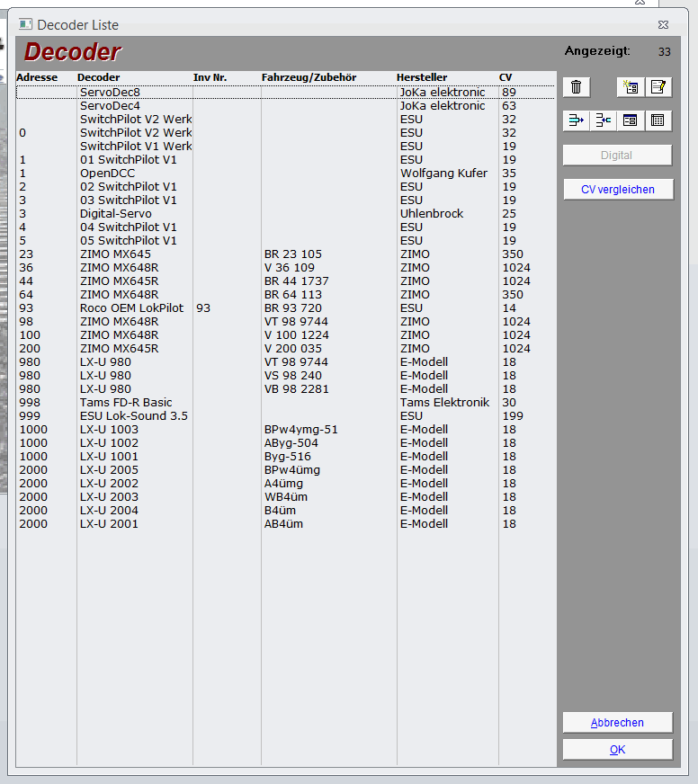Image resolution: width=698 pixels, height=784 pixels.
Task: Click the Decoder Liste window icon
Action: pos(25,24)
